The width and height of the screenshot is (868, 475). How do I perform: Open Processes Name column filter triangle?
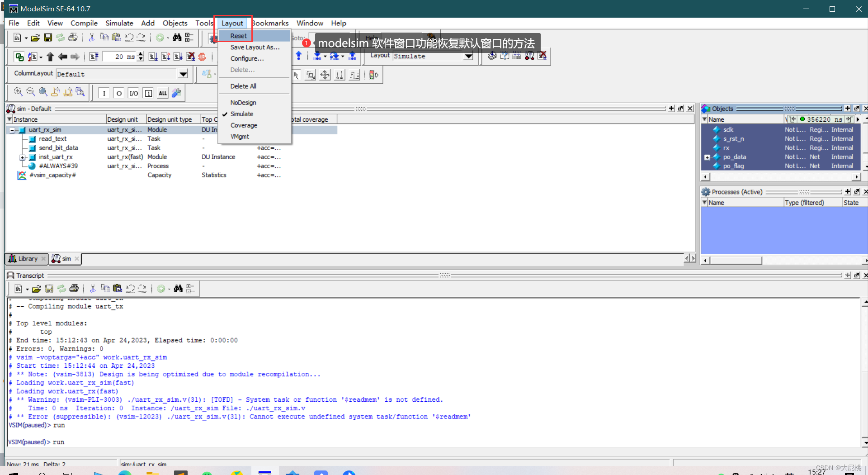(704, 202)
